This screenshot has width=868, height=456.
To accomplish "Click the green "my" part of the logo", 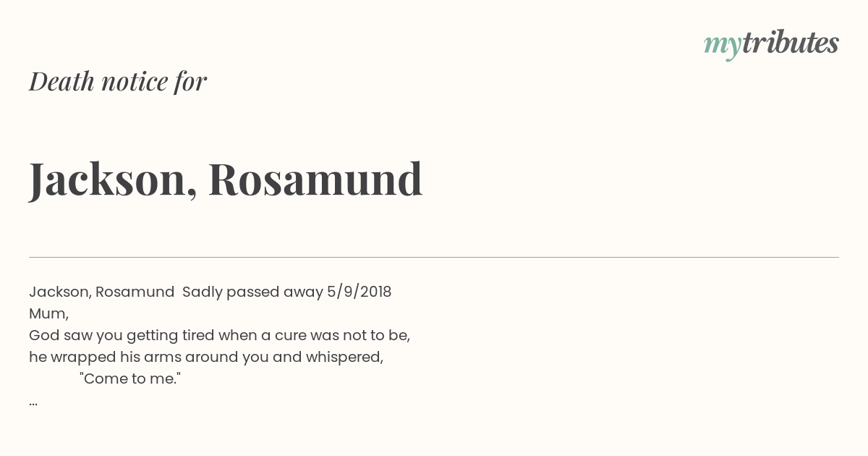I will (x=723, y=46).
